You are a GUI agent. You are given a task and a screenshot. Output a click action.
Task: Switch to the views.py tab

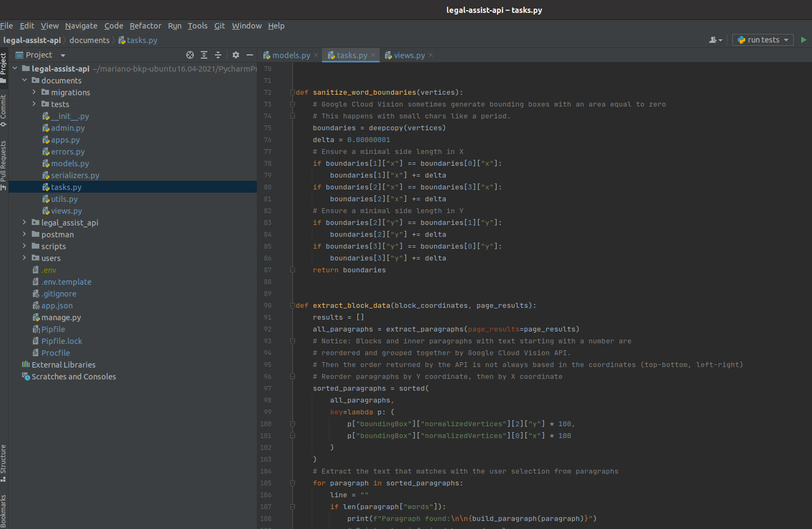409,55
